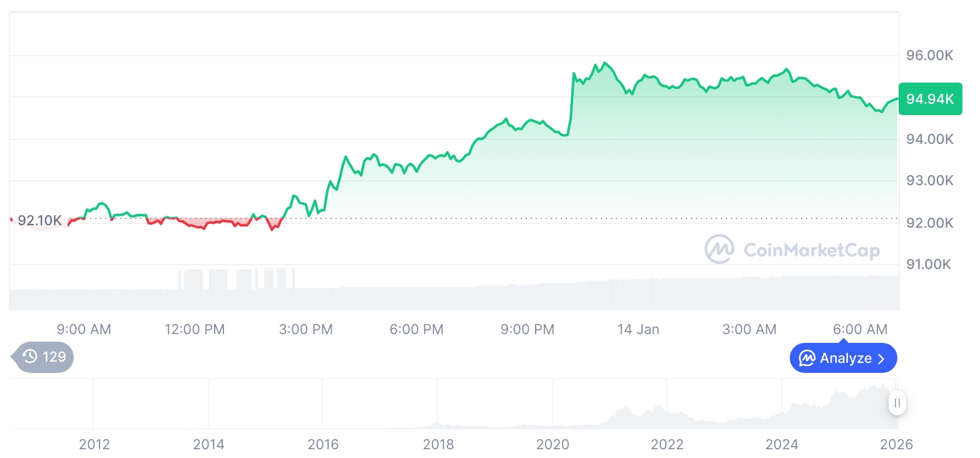The height and width of the screenshot is (458, 980).
Task: Click the history clock icon beside 129
Action: click(x=30, y=357)
